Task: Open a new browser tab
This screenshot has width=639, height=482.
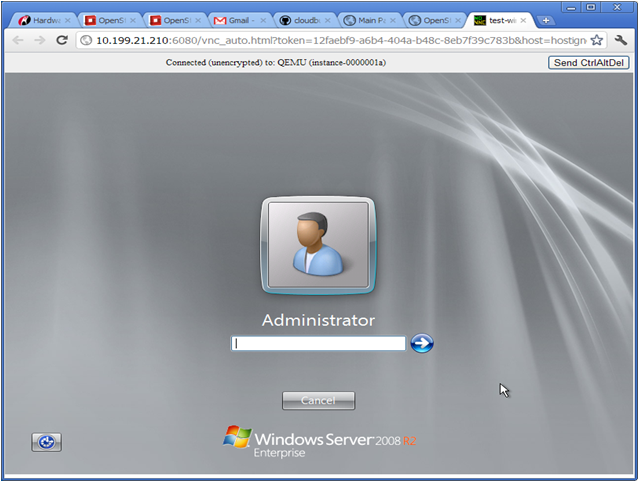Action: pyautogui.click(x=546, y=20)
